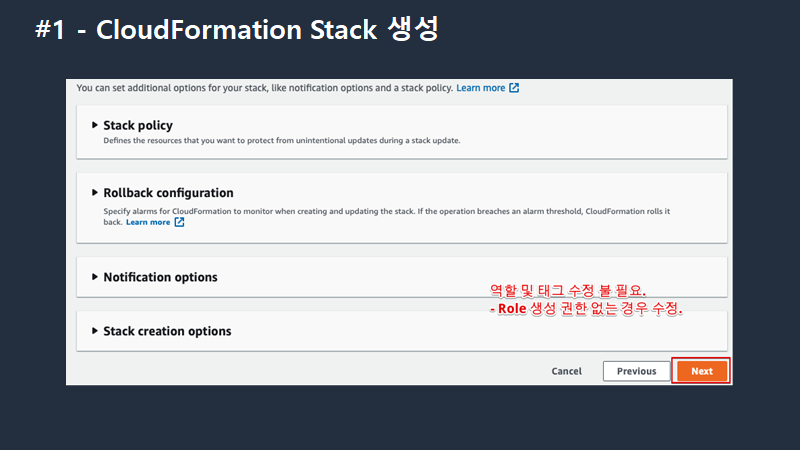Open Learn more link under Rollback configuration

coord(148,222)
